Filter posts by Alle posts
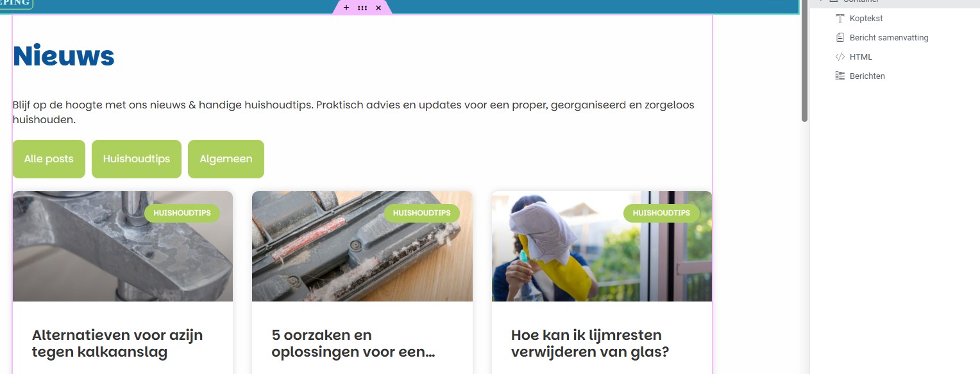Image resolution: width=980 pixels, height=374 pixels. tap(49, 159)
